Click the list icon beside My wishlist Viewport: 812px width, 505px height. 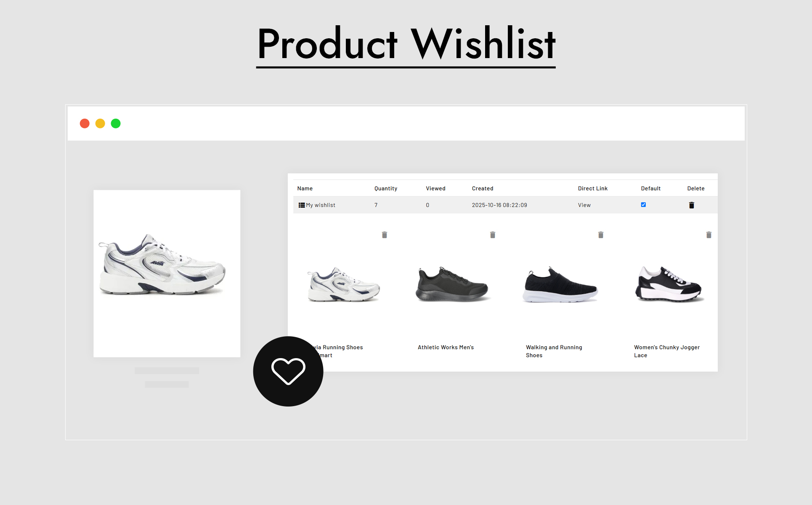(302, 205)
